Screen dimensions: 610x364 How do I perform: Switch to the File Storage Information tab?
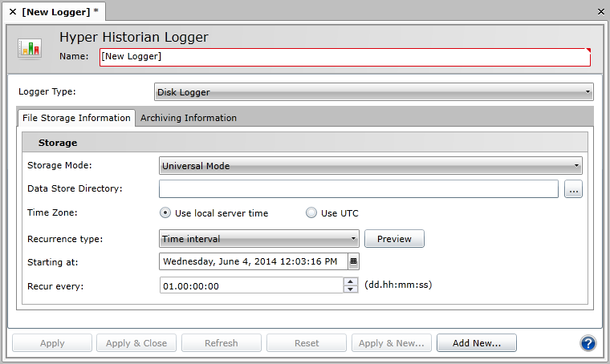point(76,118)
